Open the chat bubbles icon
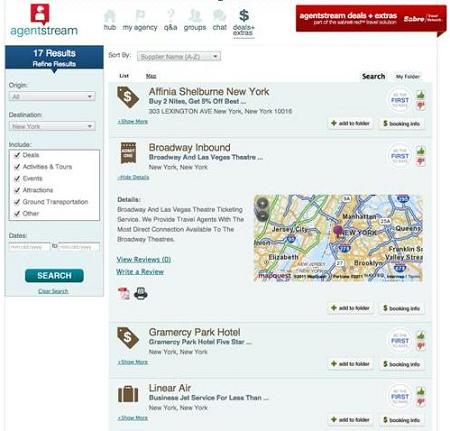This screenshot has width=450, height=431. pos(219,16)
